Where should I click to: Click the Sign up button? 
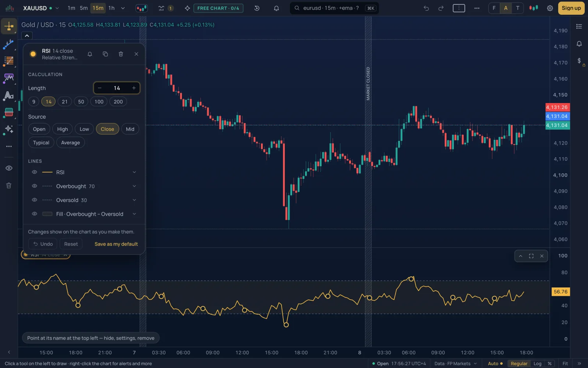point(571,8)
